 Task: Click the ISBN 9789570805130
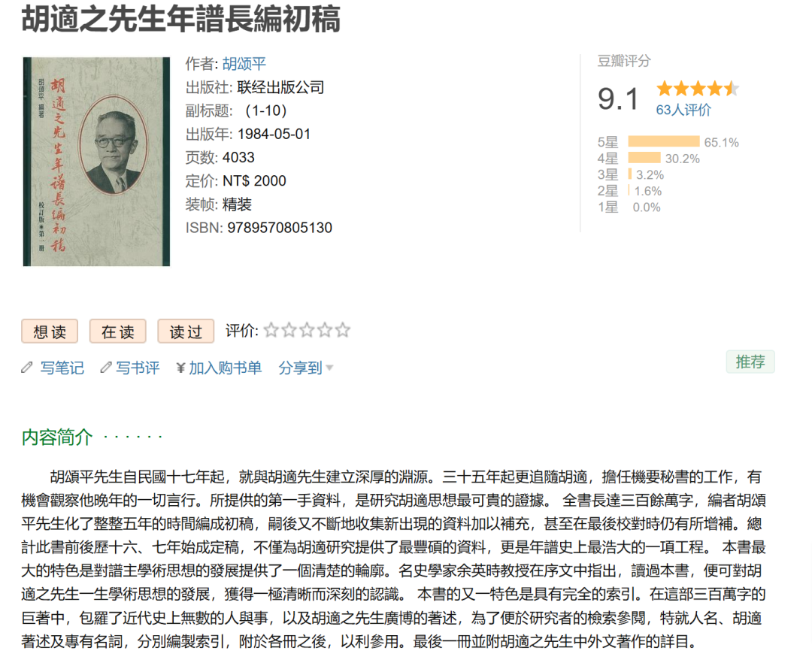pos(280,228)
